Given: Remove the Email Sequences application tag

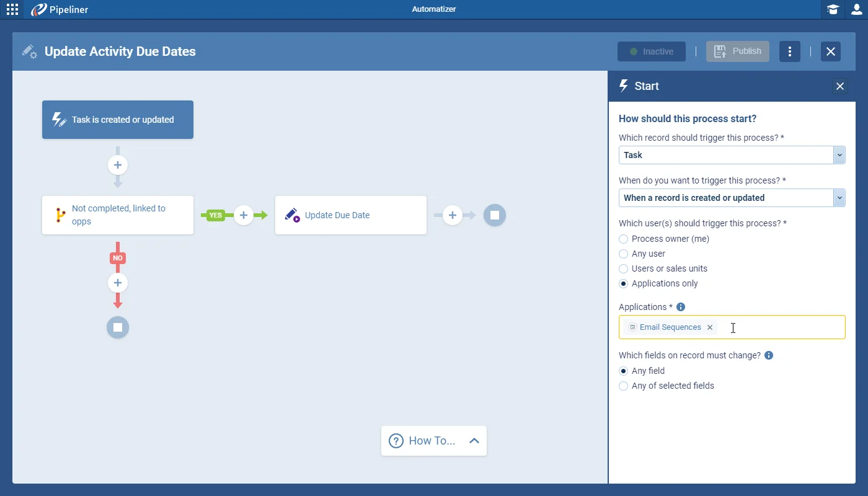Looking at the screenshot, I should tap(710, 327).
